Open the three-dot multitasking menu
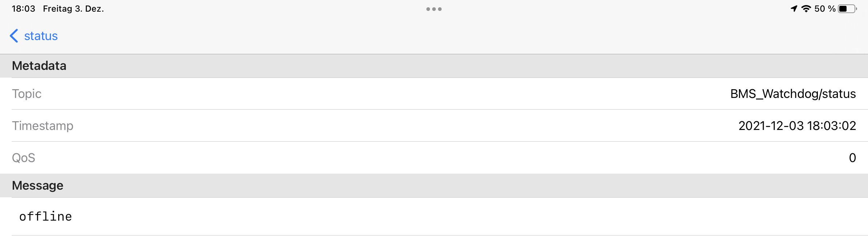Image resolution: width=868 pixels, height=245 pixels. [434, 9]
